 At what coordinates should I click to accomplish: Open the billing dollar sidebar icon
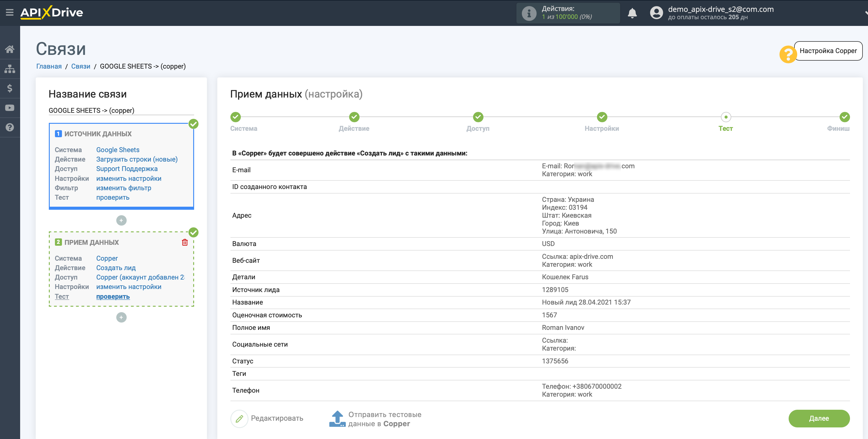coord(10,88)
